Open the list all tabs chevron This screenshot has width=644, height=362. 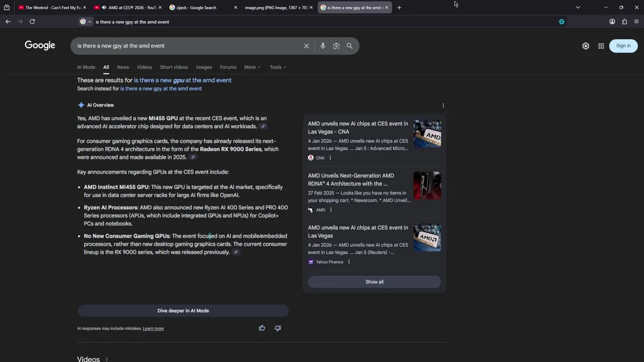click(x=578, y=8)
